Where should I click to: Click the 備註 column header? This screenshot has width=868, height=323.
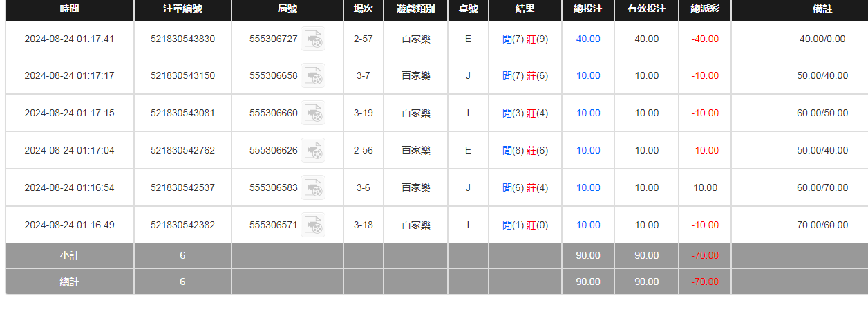pyautogui.click(x=822, y=10)
